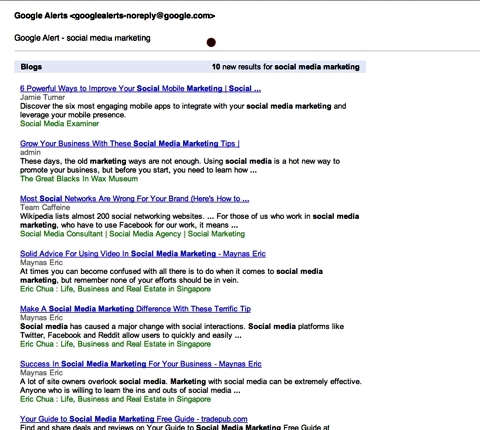Select 'Maynas Eric' author under Make A Difference result
Viewport: 480px width, 430px height.
[41, 317]
